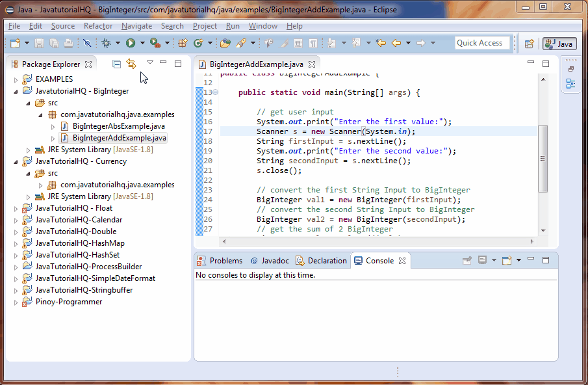Click Run Last Tool external tools icon
Viewport: 588px width, 385px height.
coord(155,43)
